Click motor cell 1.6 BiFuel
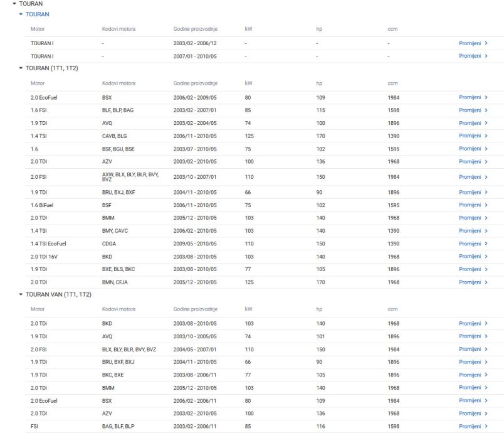 42,205
